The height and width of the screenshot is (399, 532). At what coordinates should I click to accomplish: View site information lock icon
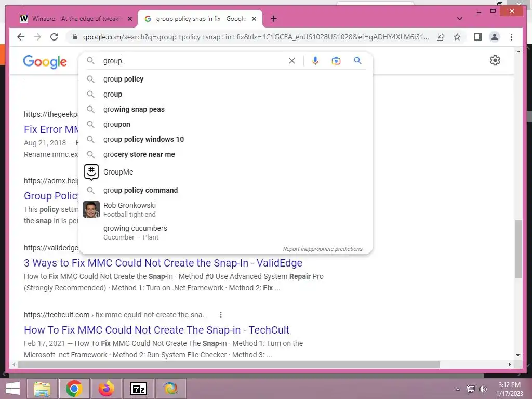click(x=75, y=37)
